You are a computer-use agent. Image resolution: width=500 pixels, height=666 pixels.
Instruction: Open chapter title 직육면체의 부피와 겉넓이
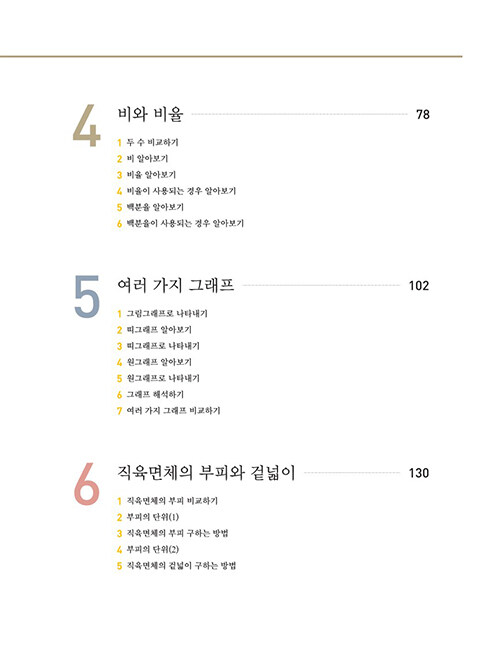pos(206,473)
